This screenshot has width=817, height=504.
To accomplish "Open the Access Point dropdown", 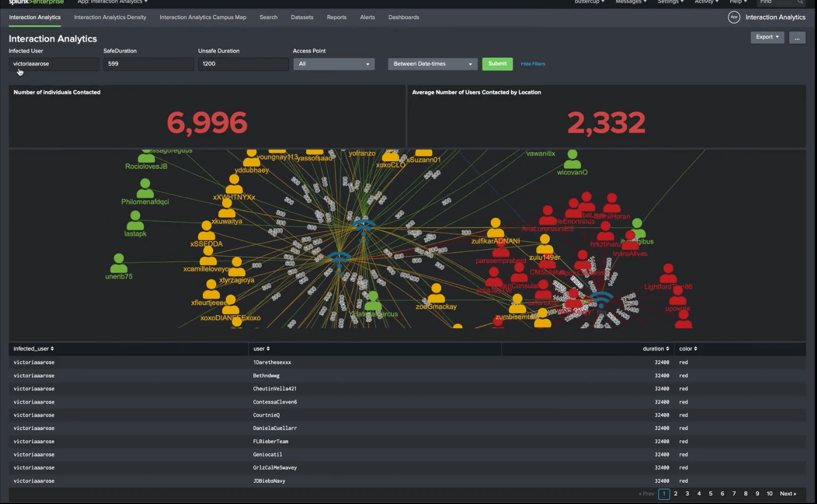I will click(x=334, y=64).
